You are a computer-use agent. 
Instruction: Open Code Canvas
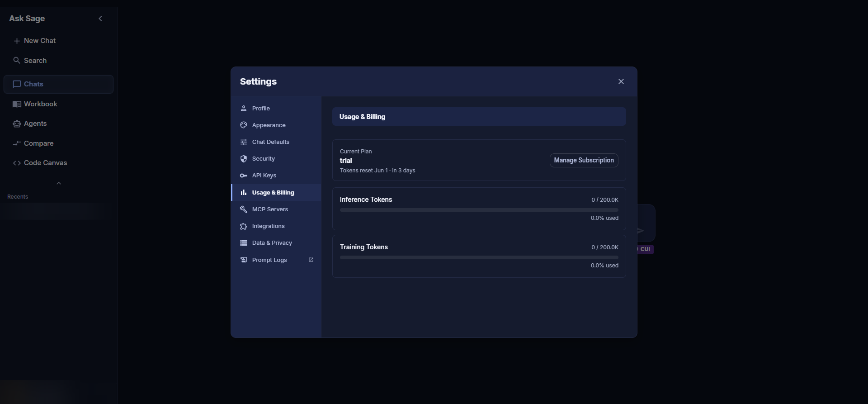58,163
